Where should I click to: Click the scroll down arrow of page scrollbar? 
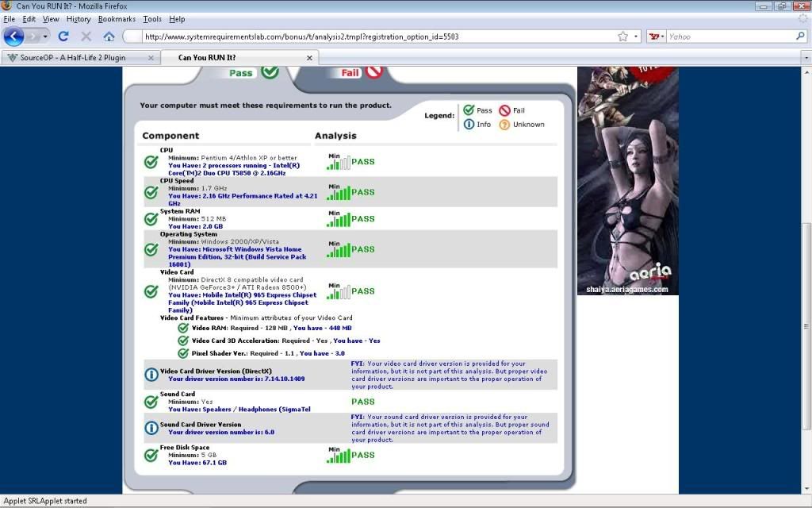point(806,488)
